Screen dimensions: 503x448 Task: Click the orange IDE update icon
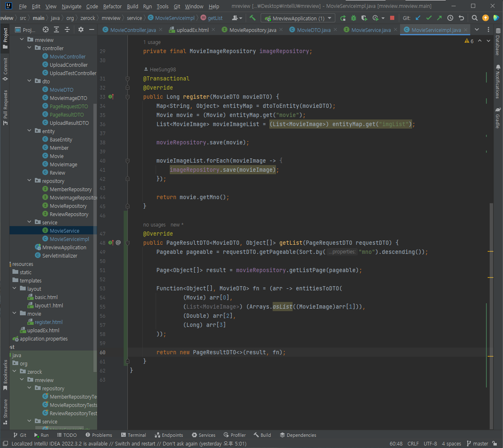coord(486,18)
